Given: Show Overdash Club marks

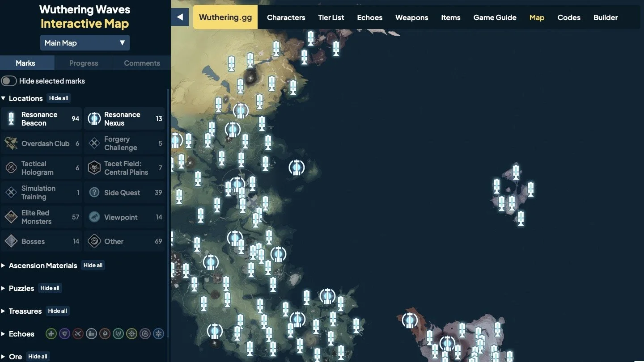Looking at the screenshot, I should (42, 143).
